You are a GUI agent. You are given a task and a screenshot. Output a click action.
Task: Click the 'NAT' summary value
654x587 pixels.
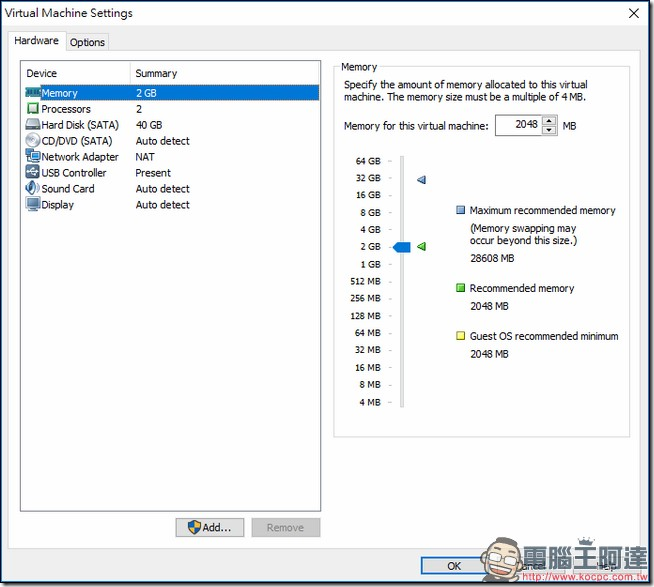[145, 157]
